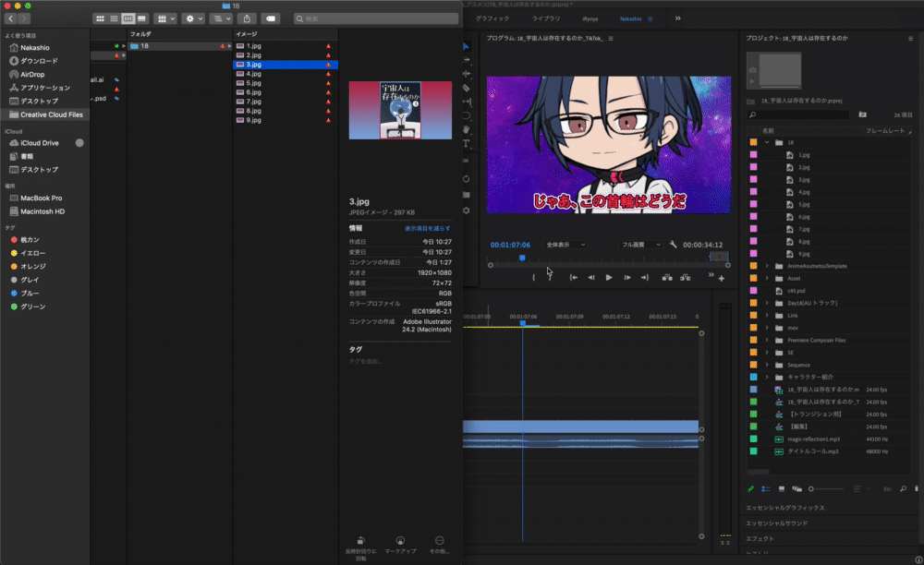
Task: Open the グラフィック workspace tab
Action: pyautogui.click(x=492, y=18)
